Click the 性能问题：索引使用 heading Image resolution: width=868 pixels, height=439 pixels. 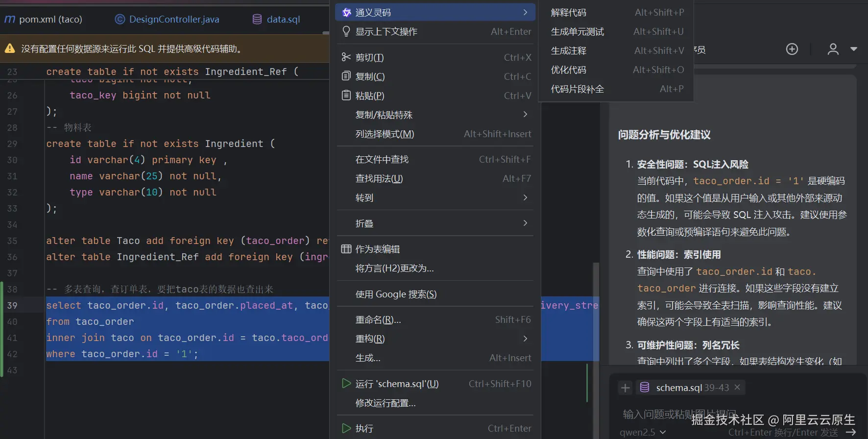coord(679,254)
